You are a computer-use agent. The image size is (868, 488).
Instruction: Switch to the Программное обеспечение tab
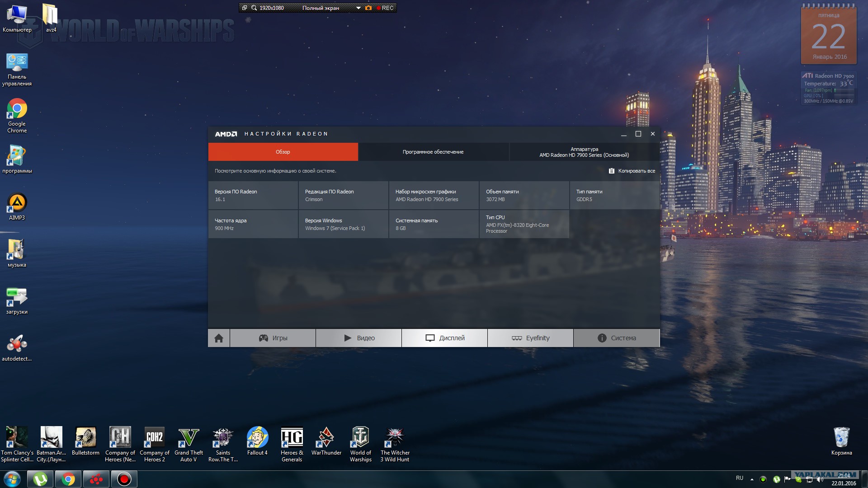(x=434, y=152)
